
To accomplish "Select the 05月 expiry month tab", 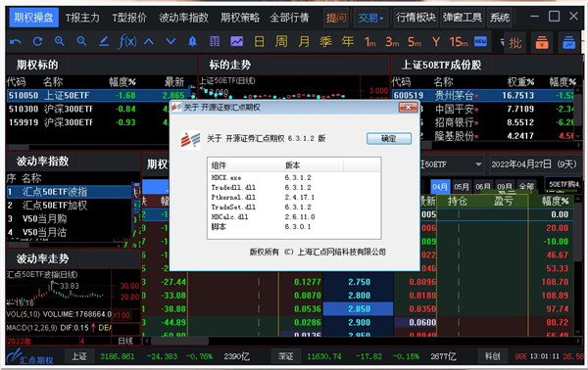I will click(462, 187).
